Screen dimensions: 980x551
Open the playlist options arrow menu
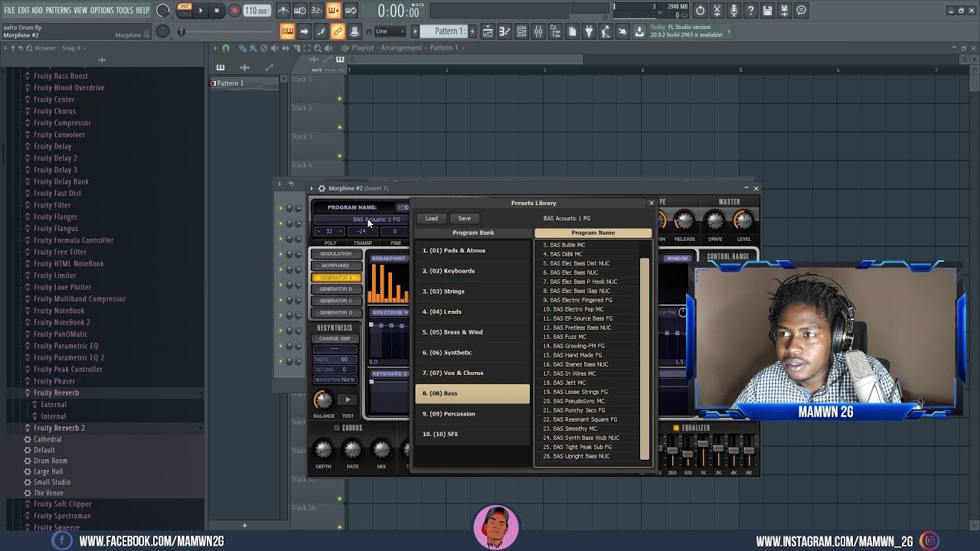click(x=216, y=48)
